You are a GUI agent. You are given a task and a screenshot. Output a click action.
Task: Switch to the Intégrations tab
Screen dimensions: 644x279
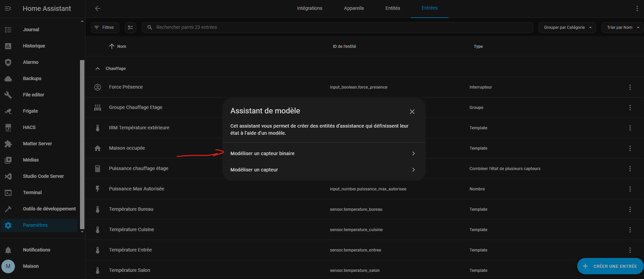pos(309,8)
